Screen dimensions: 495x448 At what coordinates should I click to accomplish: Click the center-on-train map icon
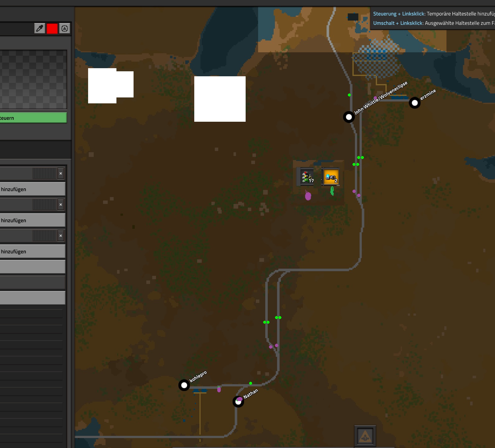click(x=64, y=29)
